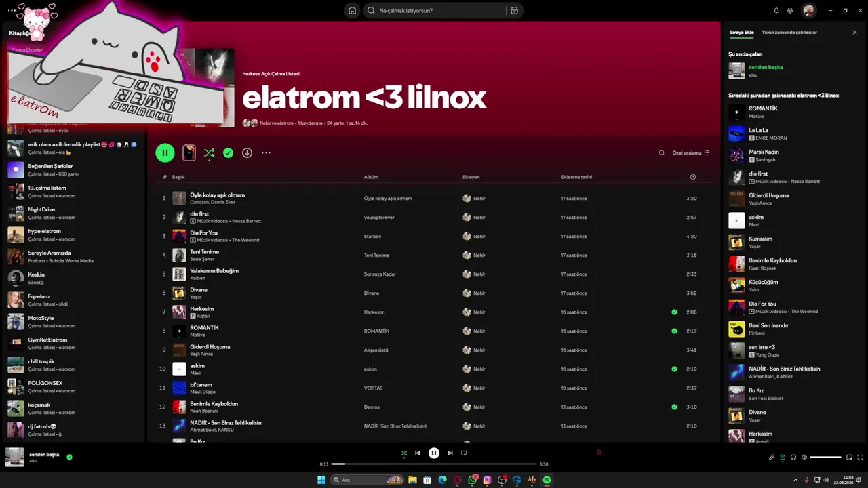This screenshot has height=488, width=868.
Task: Open the artist link 'Sena Şener'
Action: tap(201, 259)
